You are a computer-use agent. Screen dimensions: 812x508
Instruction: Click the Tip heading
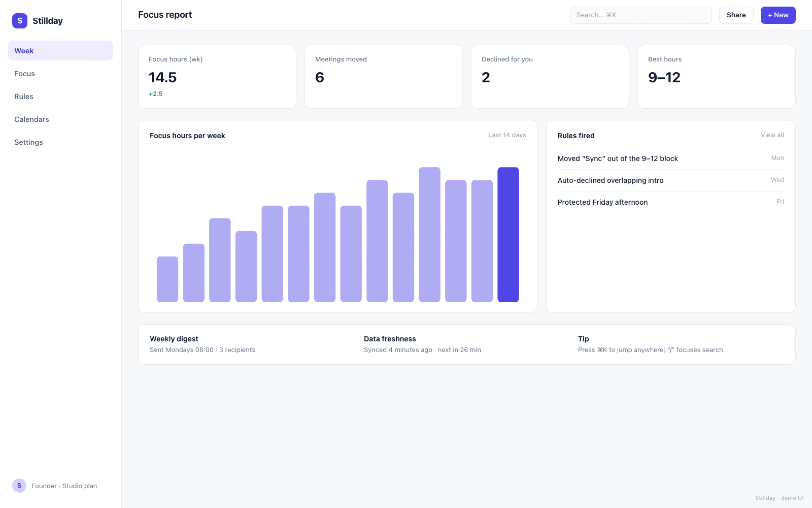[x=584, y=339]
